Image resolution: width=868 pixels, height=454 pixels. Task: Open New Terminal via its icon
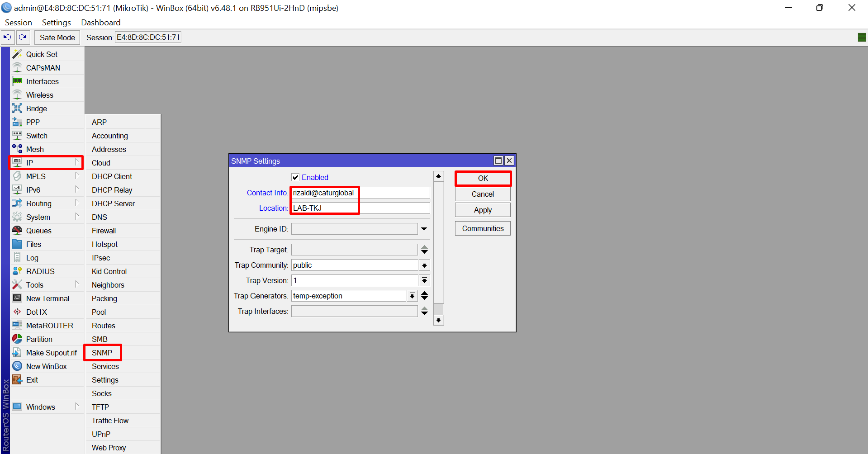point(17,298)
